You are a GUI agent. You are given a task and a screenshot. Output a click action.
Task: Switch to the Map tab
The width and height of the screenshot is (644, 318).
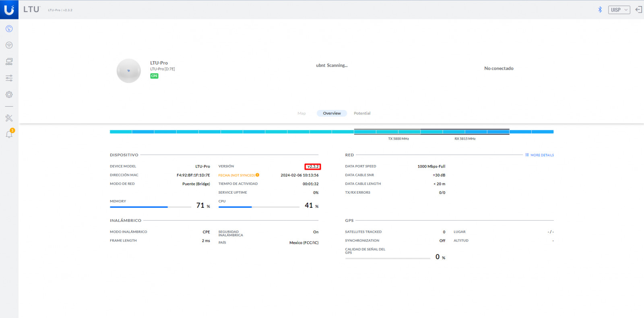pos(301,114)
